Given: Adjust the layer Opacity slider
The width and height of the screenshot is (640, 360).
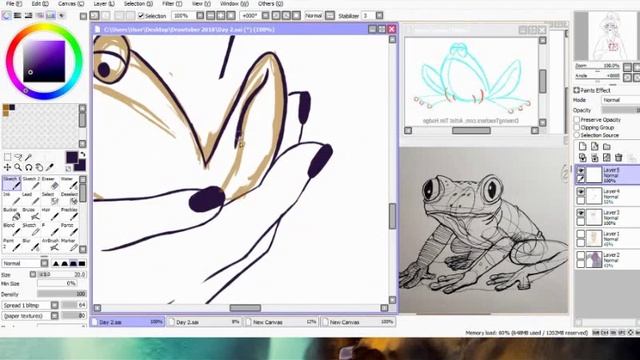Looking at the screenshot, I should [620, 110].
